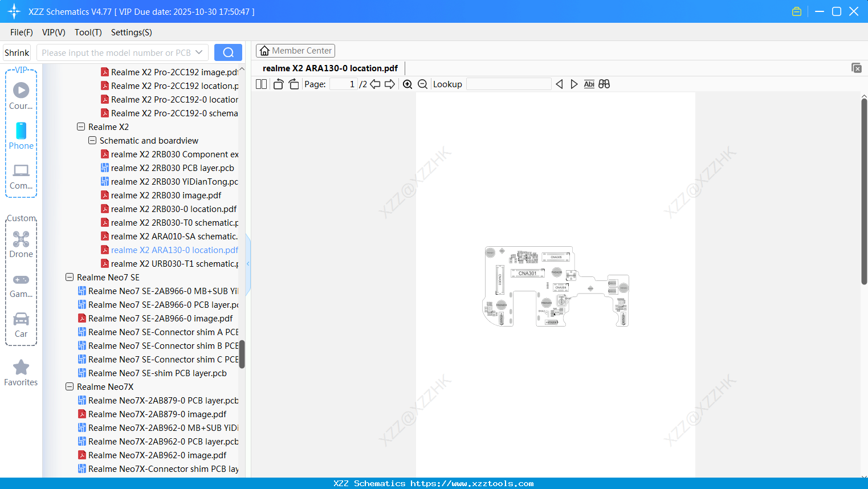Screen dimensions: 868x489
Task: Rotate the PDF clockwise
Action: pyautogui.click(x=294, y=84)
